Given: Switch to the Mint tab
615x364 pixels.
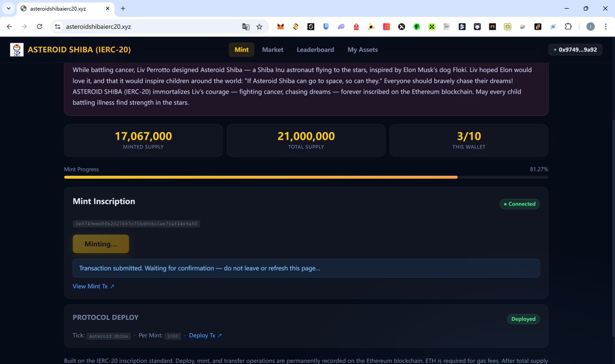Looking at the screenshot, I should tap(241, 50).
